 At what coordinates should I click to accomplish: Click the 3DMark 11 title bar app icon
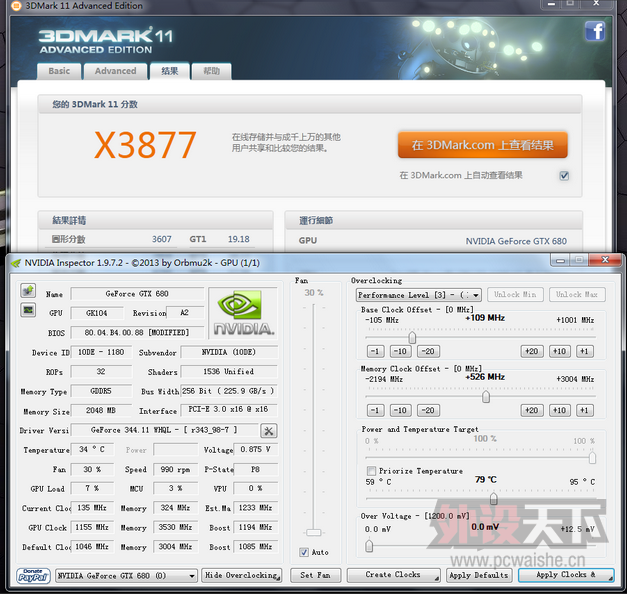click(x=16, y=6)
